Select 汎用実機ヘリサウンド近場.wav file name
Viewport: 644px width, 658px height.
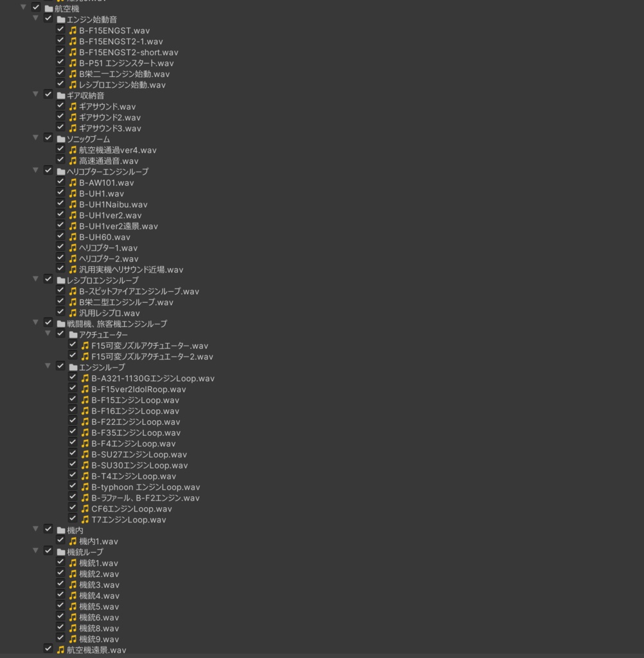click(x=131, y=269)
